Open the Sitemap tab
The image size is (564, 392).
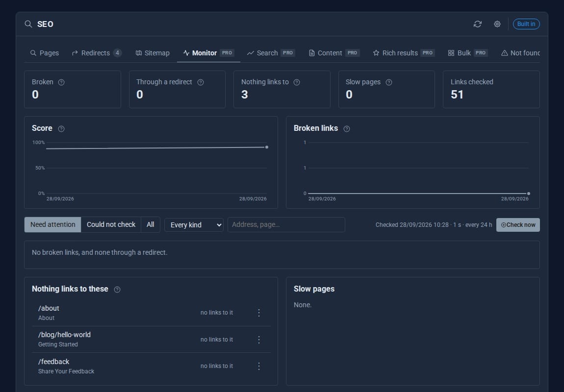click(x=153, y=53)
